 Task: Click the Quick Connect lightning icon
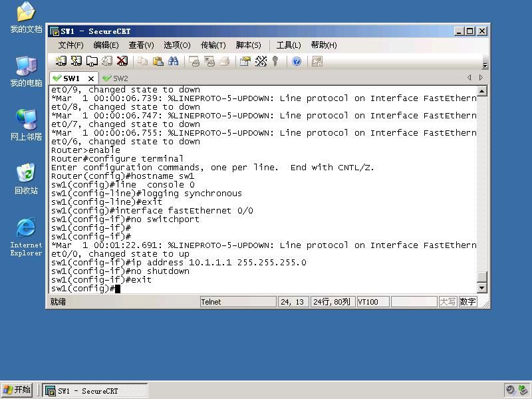tap(76, 61)
